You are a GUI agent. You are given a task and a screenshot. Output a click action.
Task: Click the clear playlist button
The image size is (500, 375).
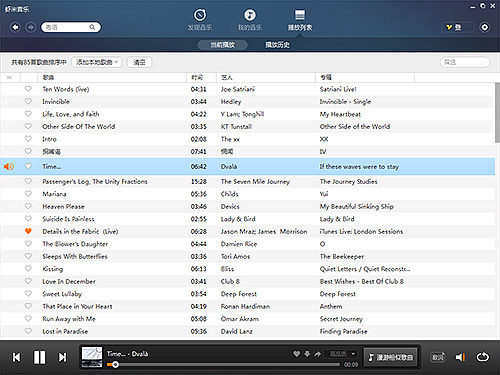point(139,62)
